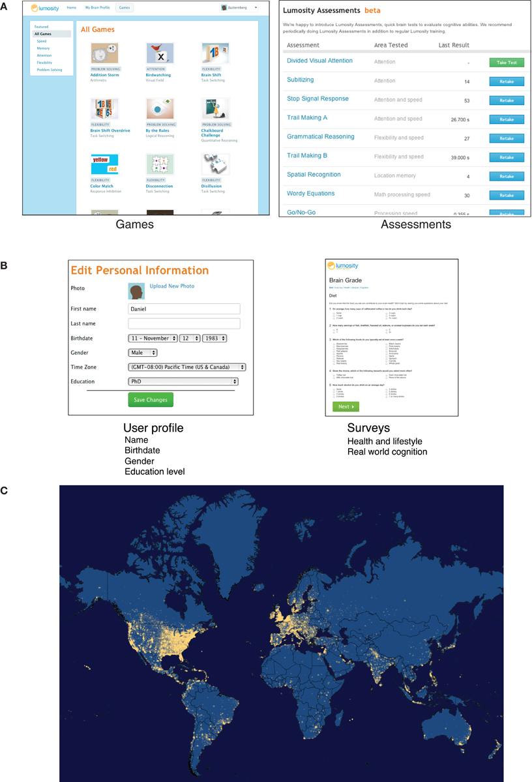This screenshot has width=532, height=782.
Task: Retake the Wordy Equations assessment
Action: (x=507, y=195)
